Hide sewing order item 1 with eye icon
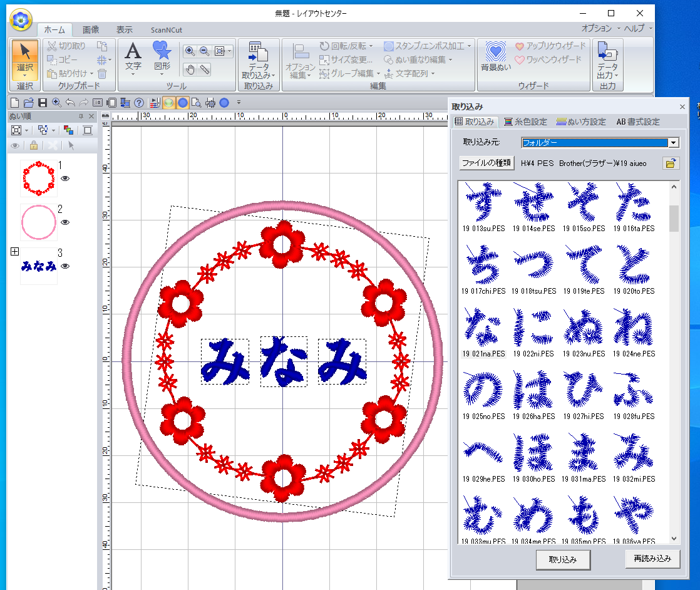The width and height of the screenshot is (700, 590). (x=65, y=179)
